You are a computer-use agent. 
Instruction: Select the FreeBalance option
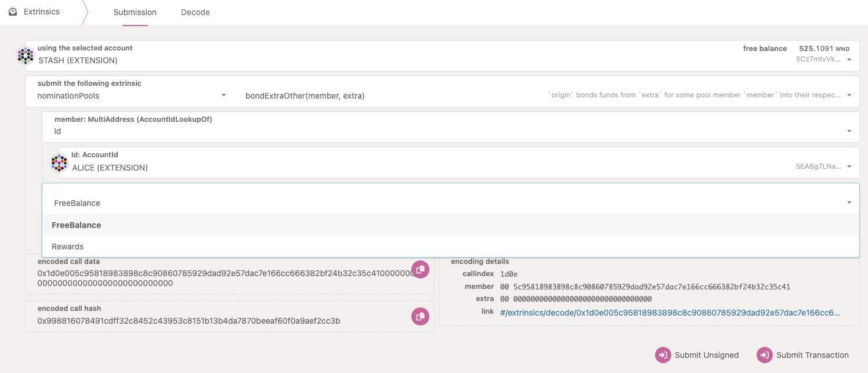77,225
